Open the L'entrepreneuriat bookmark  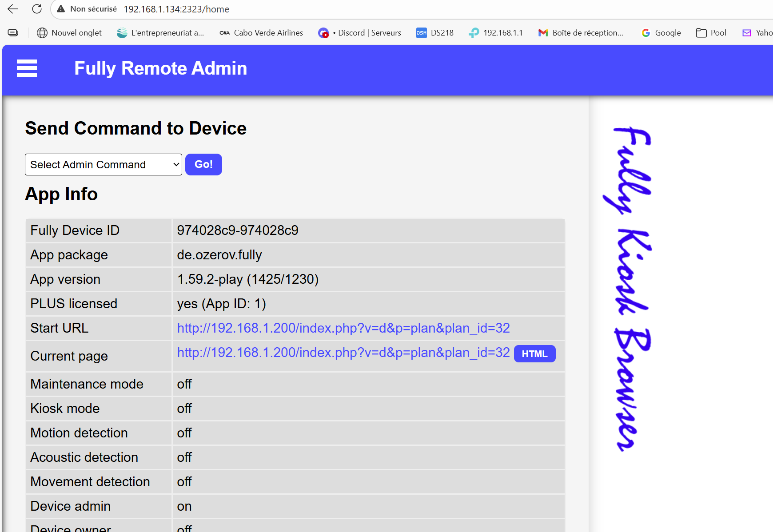160,33
